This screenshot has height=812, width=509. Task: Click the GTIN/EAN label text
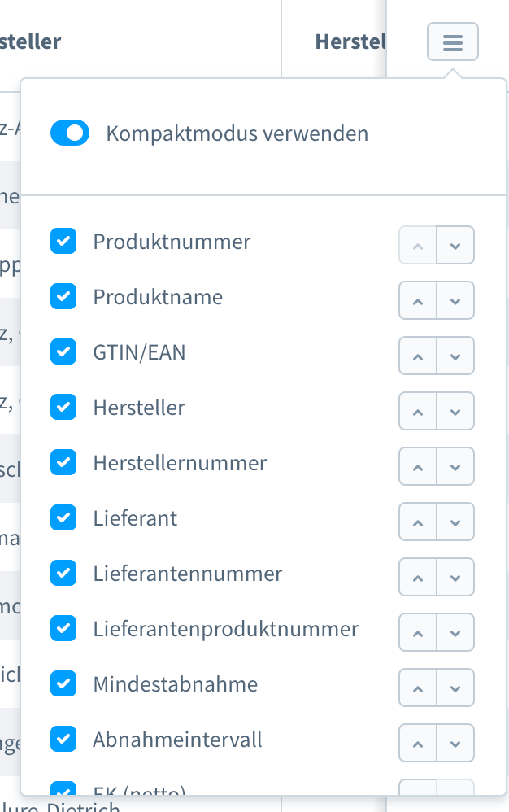pos(141,351)
